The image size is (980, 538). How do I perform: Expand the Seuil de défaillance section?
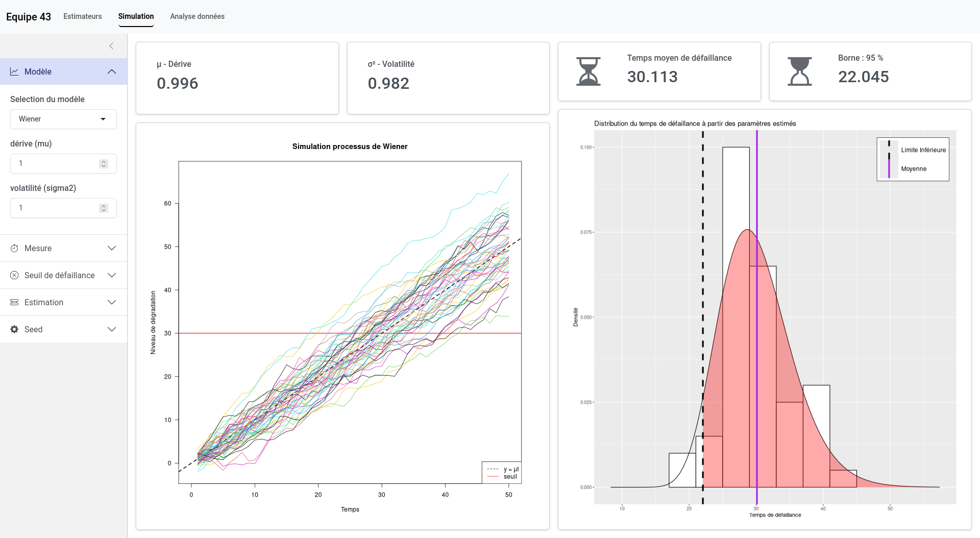pyautogui.click(x=112, y=275)
